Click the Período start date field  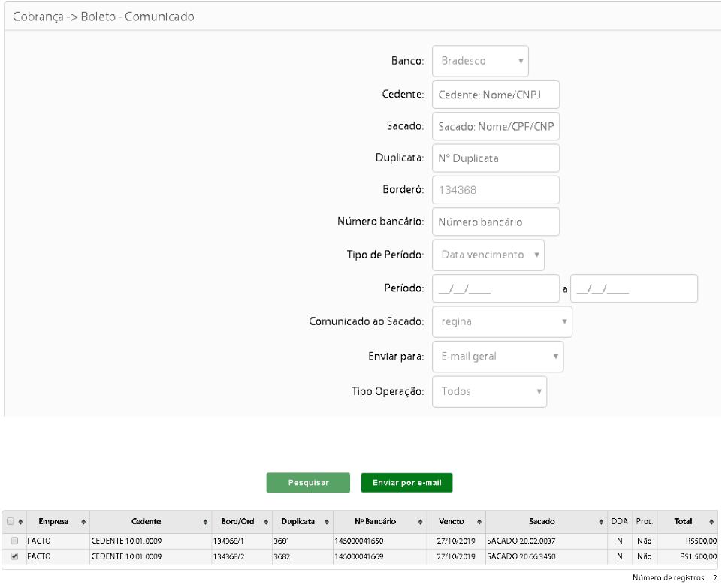tap(496, 289)
